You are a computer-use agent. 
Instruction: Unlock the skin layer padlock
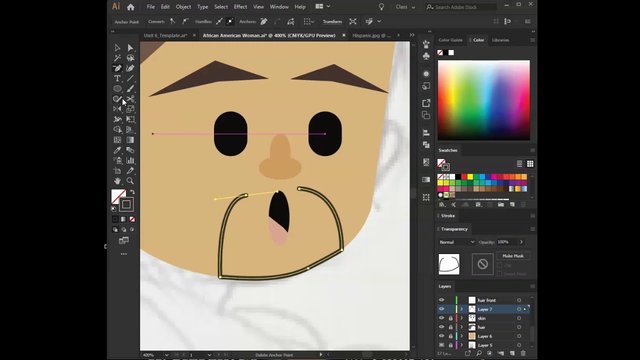click(451, 318)
